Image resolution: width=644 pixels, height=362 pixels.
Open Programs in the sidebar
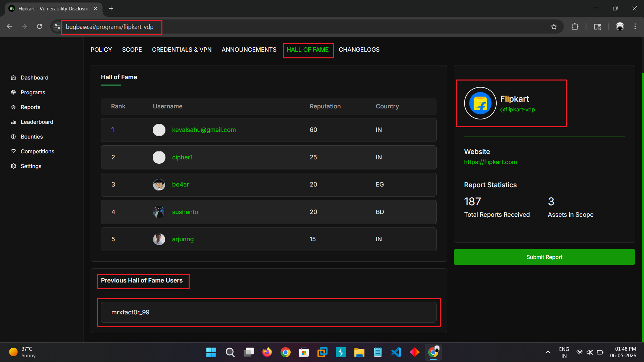[33, 92]
